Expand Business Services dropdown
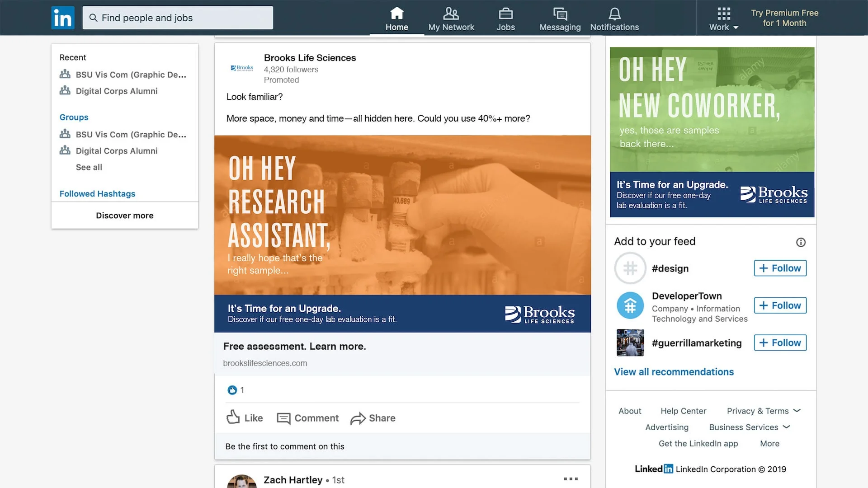The width and height of the screenshot is (868, 488). point(786,427)
